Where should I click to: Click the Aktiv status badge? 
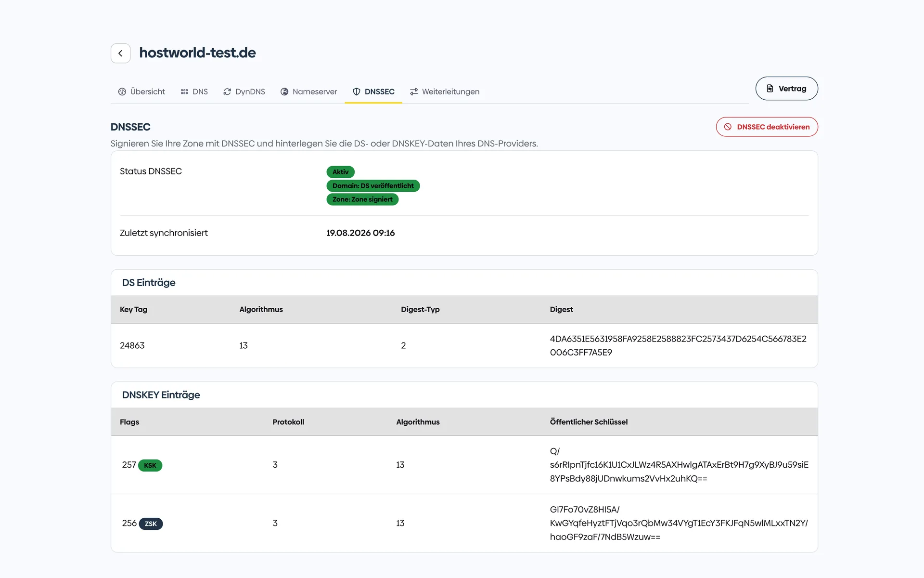click(x=340, y=172)
